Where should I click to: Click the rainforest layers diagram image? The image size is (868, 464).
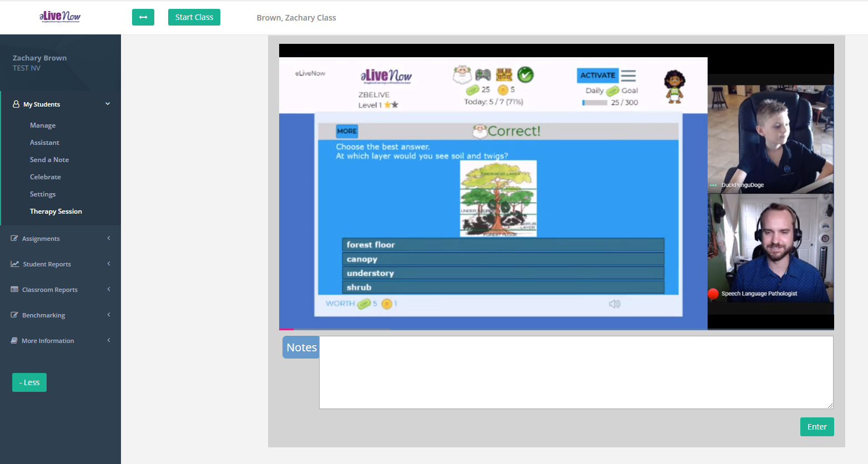click(498, 199)
